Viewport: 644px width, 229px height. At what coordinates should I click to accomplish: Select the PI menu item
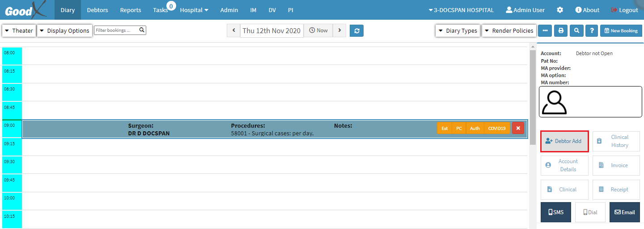tap(291, 10)
